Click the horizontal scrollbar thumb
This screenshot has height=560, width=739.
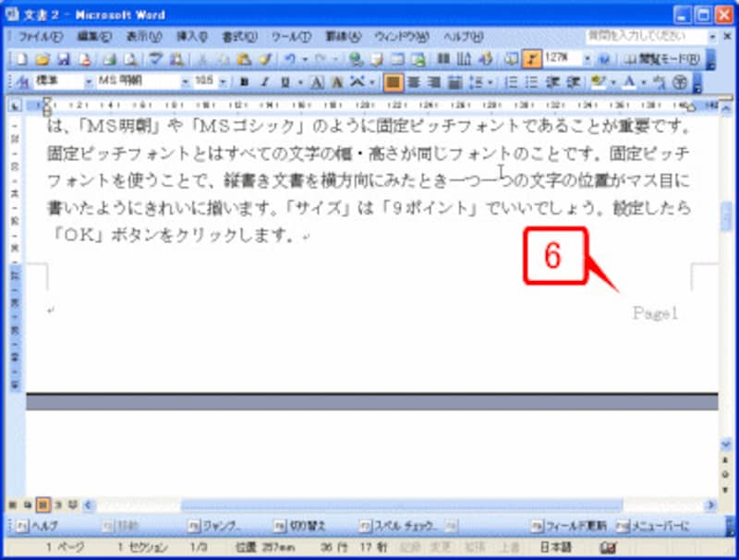click(402, 505)
